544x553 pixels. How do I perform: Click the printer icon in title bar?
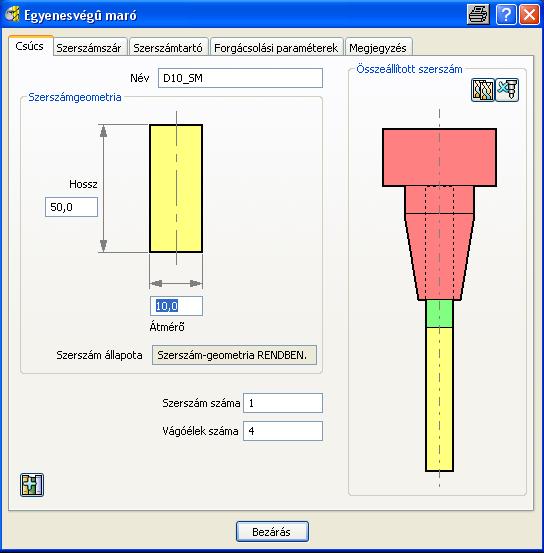[x=478, y=15]
